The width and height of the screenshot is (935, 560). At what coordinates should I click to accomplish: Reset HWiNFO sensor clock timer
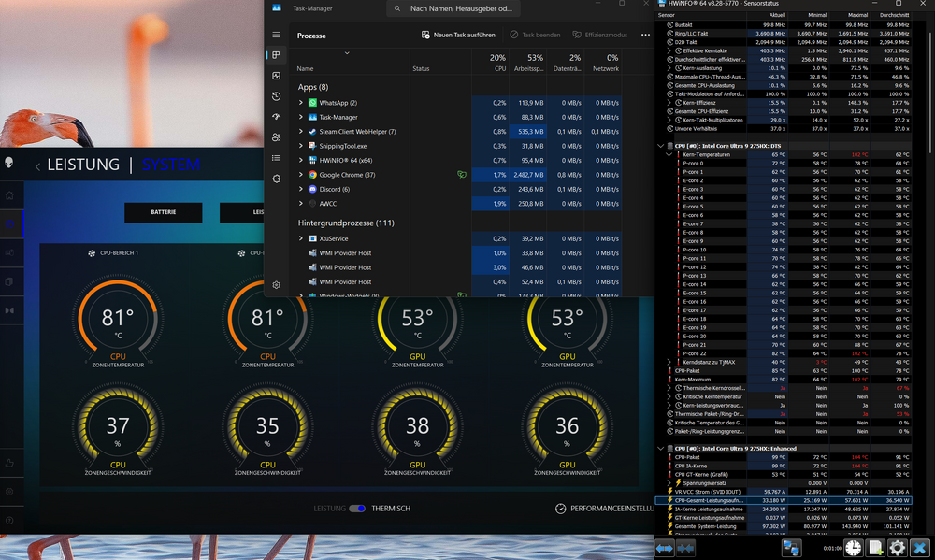[854, 548]
